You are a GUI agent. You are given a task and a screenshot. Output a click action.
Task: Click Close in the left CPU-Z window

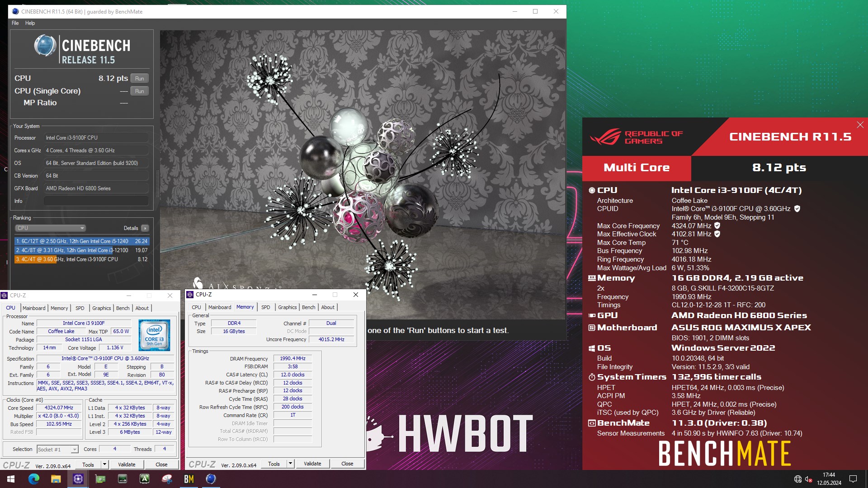[161, 464]
